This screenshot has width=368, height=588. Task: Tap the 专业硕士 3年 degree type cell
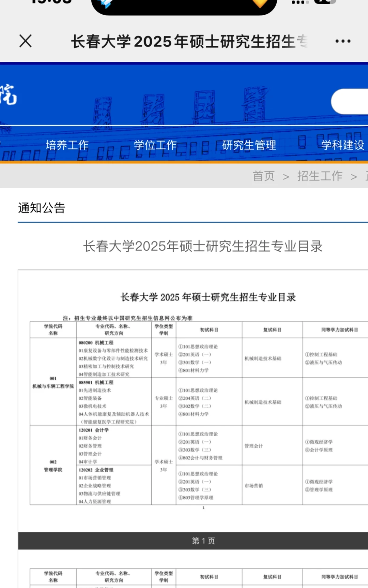click(x=164, y=402)
